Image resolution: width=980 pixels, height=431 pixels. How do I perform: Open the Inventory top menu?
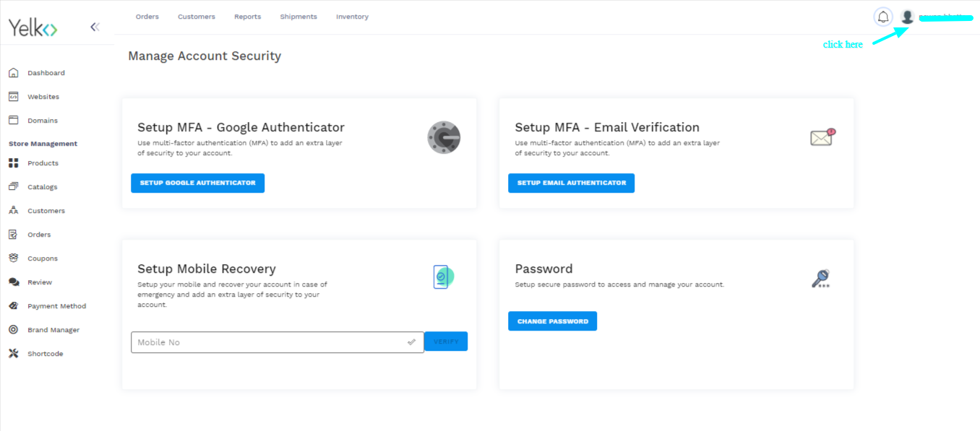pos(352,17)
